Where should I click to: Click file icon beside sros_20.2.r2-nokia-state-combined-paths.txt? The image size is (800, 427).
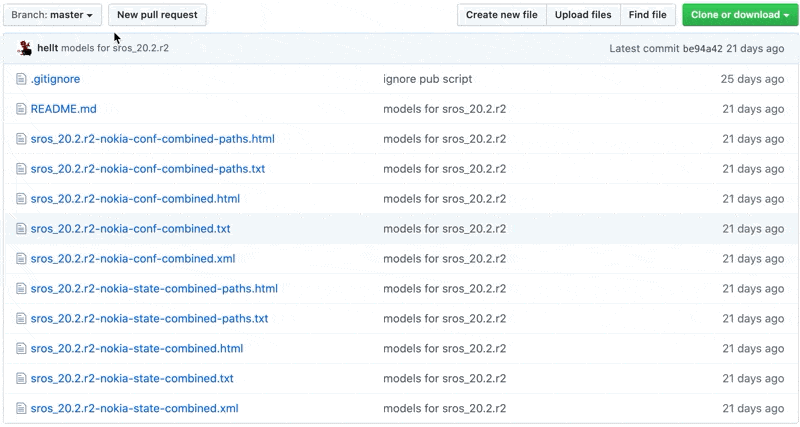click(21, 318)
